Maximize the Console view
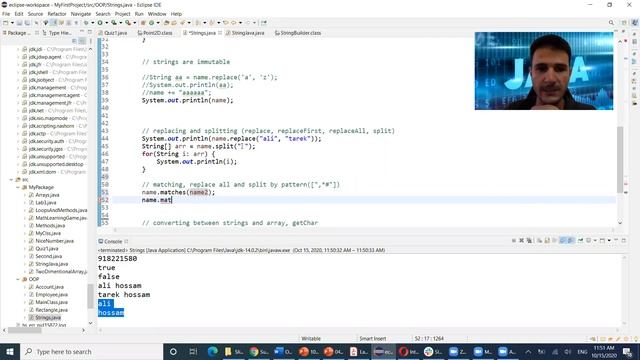 click(624, 241)
